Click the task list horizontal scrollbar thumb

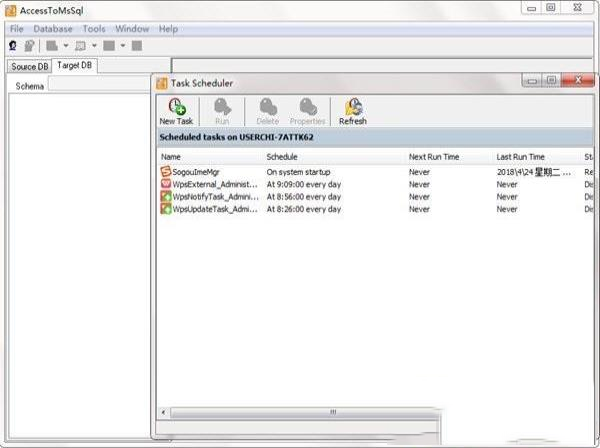pyautogui.click(x=304, y=412)
